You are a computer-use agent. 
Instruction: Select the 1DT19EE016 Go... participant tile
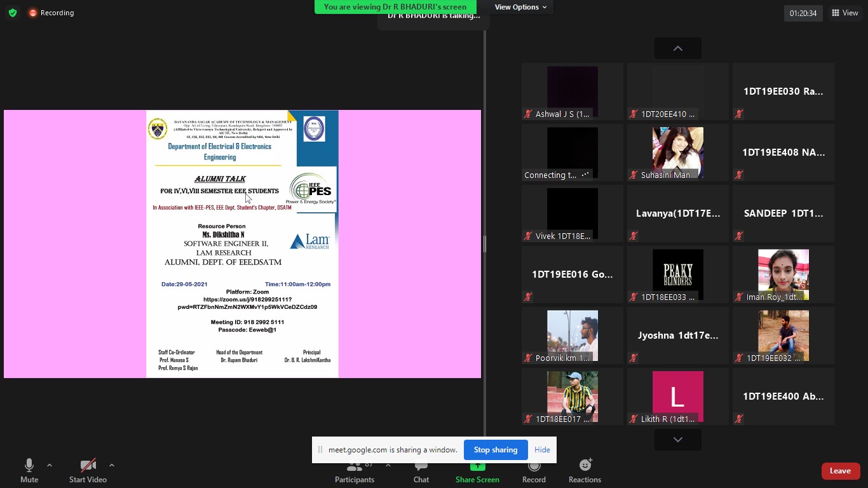(573, 274)
